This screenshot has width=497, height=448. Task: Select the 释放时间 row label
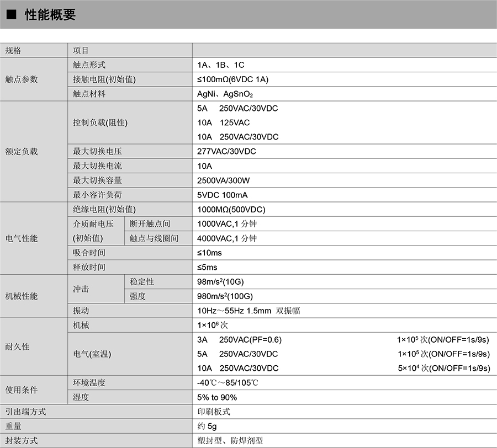(x=89, y=267)
